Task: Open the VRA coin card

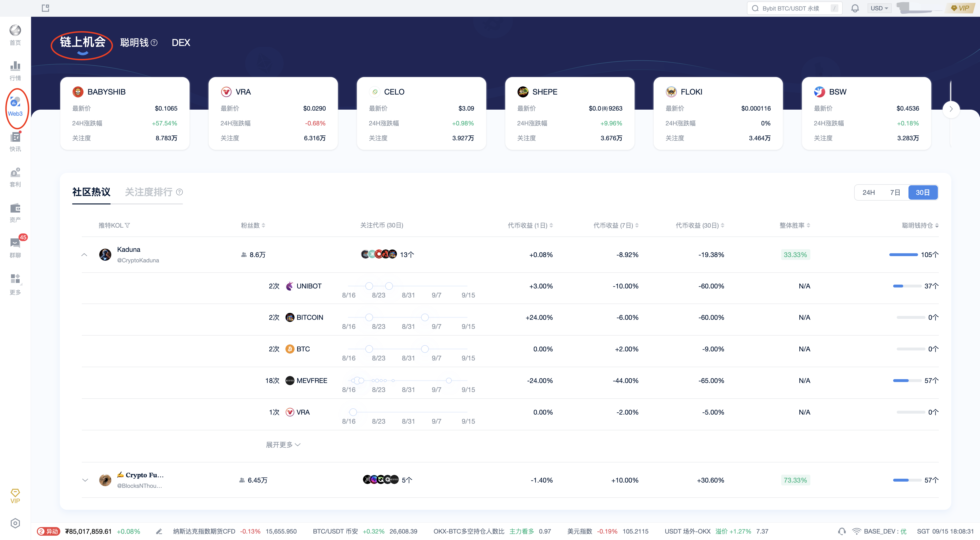Action: pos(273,113)
